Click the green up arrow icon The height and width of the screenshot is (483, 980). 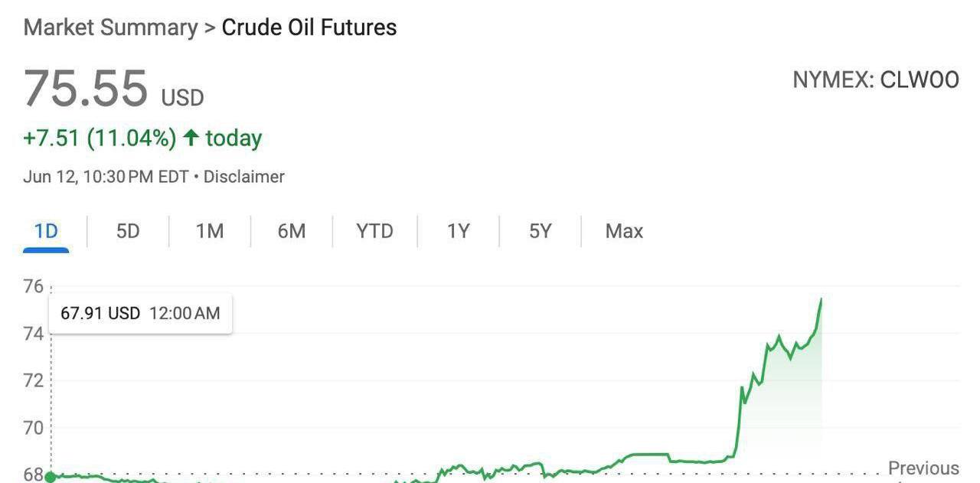191,138
